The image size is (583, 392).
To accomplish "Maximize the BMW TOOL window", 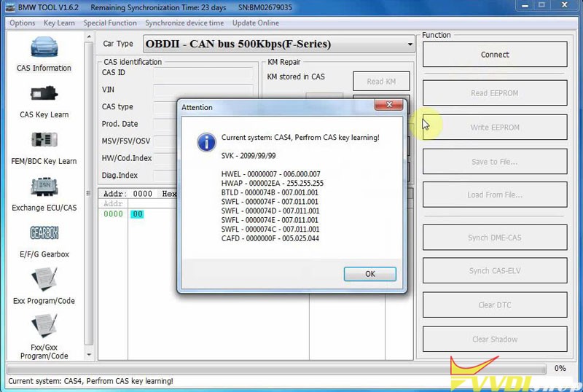I will [541, 5].
